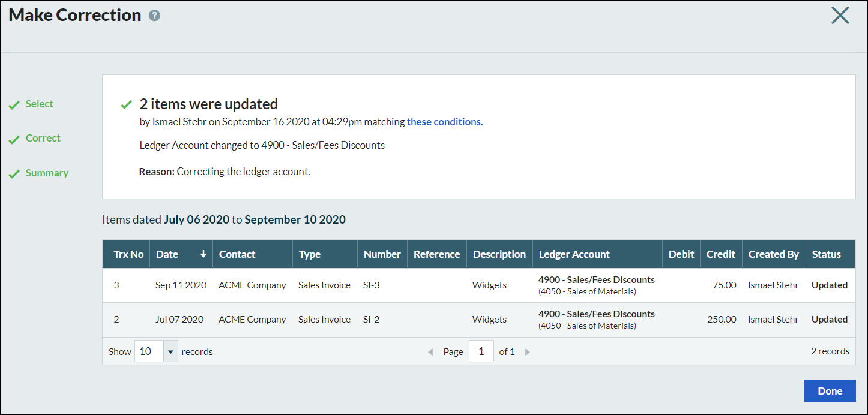The height and width of the screenshot is (415, 868).
Task: Sort by the Status column header
Action: point(826,254)
